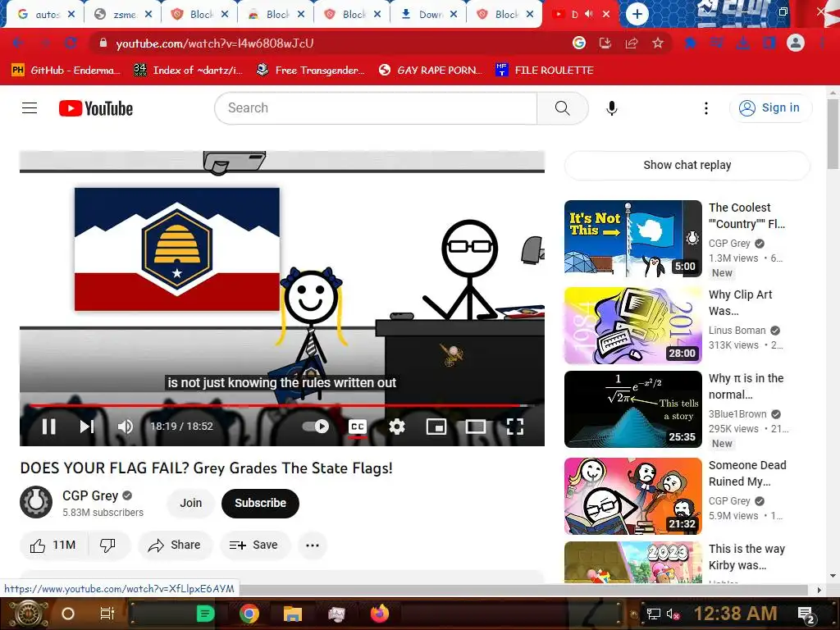Go back in browser history
Screen dimensions: 840x630
(18, 43)
